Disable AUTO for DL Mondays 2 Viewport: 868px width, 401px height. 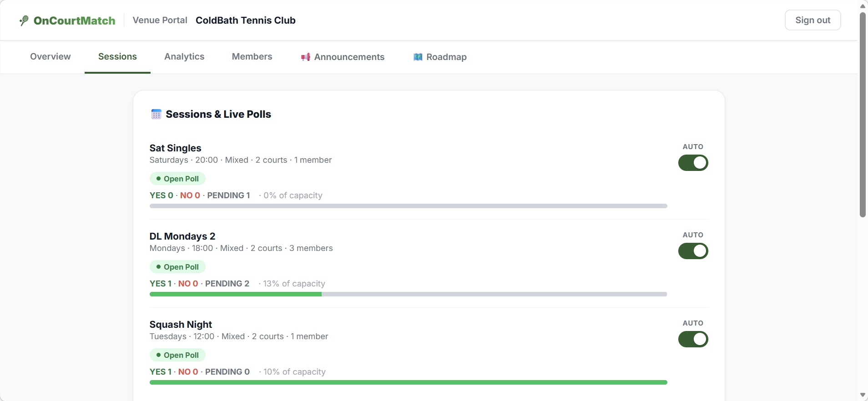pos(693,251)
